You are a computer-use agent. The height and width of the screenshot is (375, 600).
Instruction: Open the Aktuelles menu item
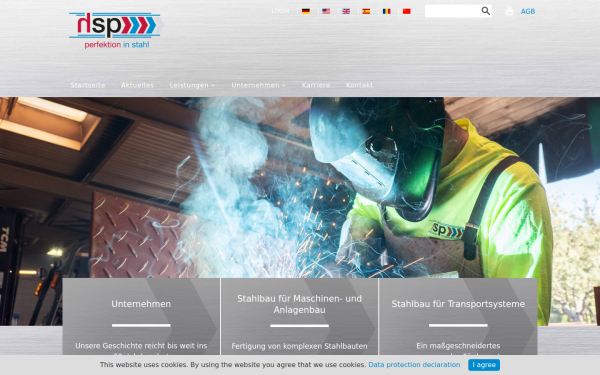point(137,85)
